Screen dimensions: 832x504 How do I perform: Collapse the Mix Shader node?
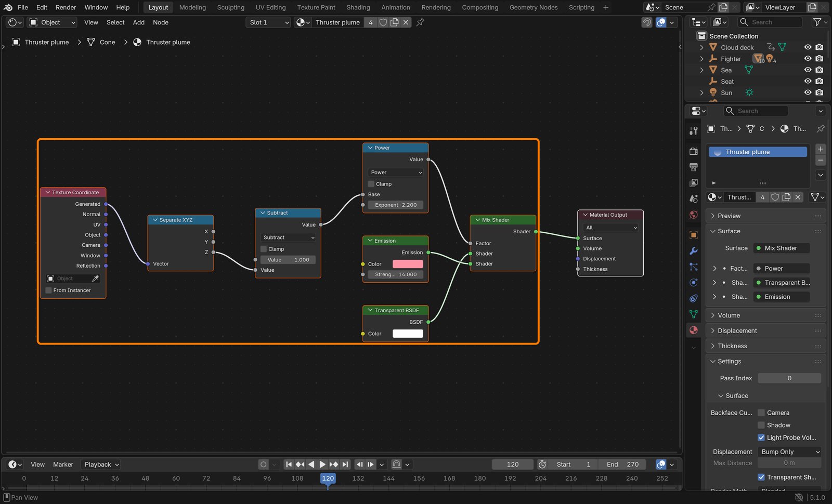[x=477, y=220]
